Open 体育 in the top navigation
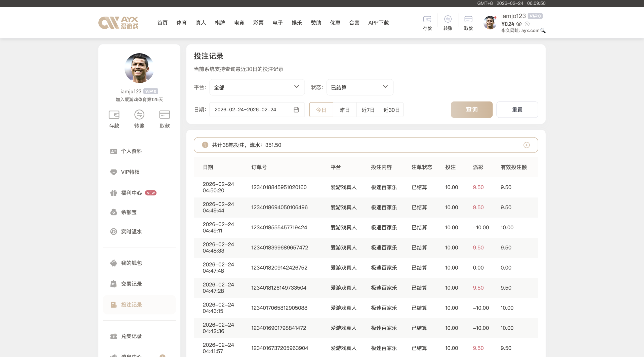This screenshot has height=357, width=644. point(181,23)
